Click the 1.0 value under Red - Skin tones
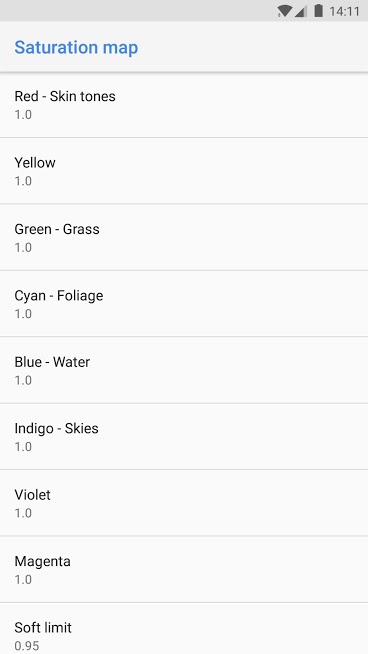 pos(23,114)
